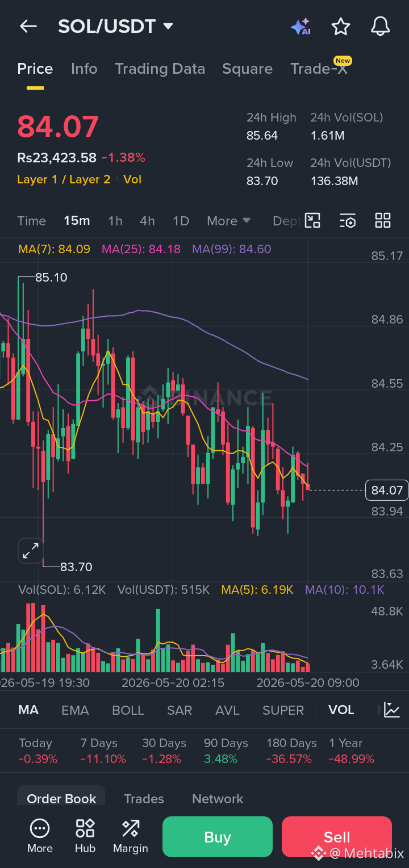
Task: Tap MA(7): 84.09 legend
Action: point(54,249)
